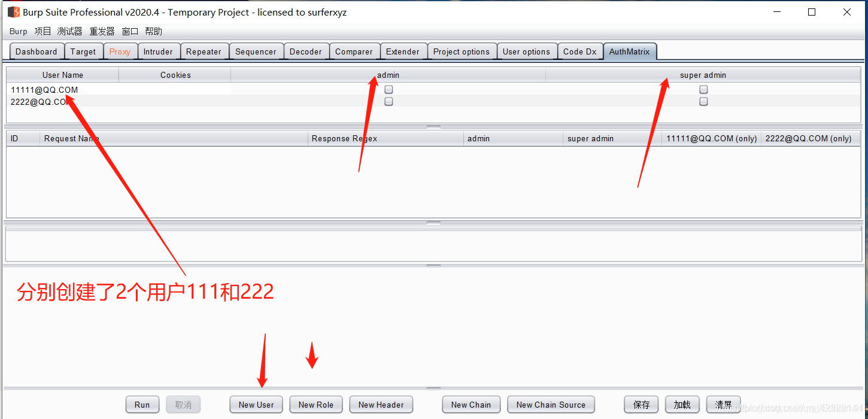This screenshot has width=868, height=419.
Task: Click the 2222@QQ.COM (only) column header
Action: coord(811,138)
